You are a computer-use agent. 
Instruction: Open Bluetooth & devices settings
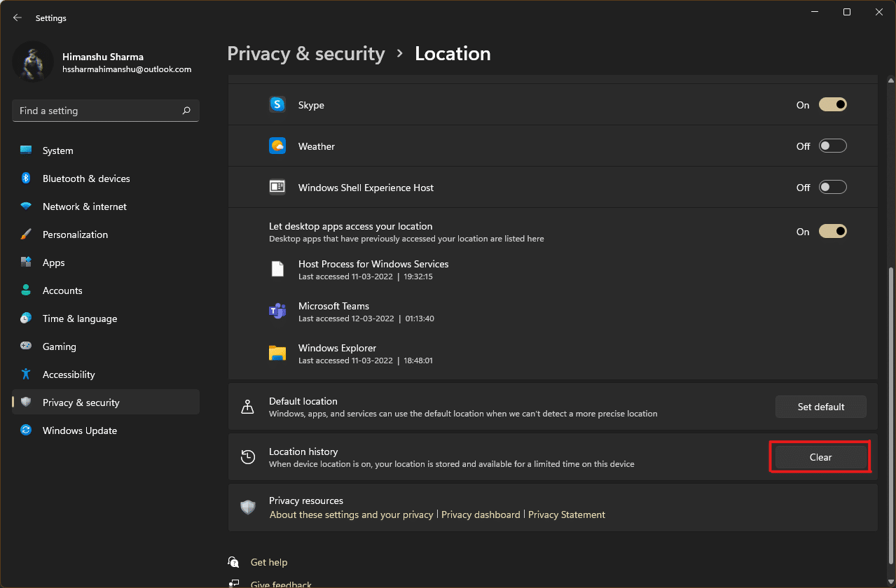coord(106,178)
